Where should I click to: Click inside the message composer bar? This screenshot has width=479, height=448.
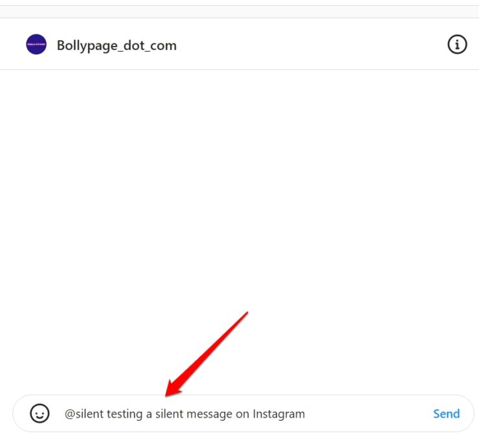point(243,414)
